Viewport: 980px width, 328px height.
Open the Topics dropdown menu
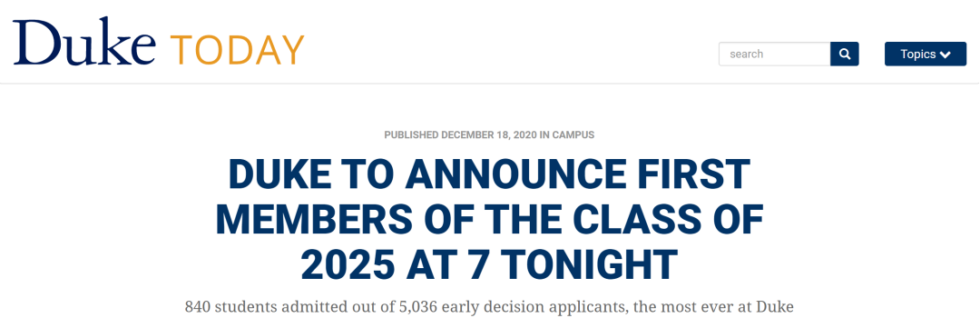[926, 54]
